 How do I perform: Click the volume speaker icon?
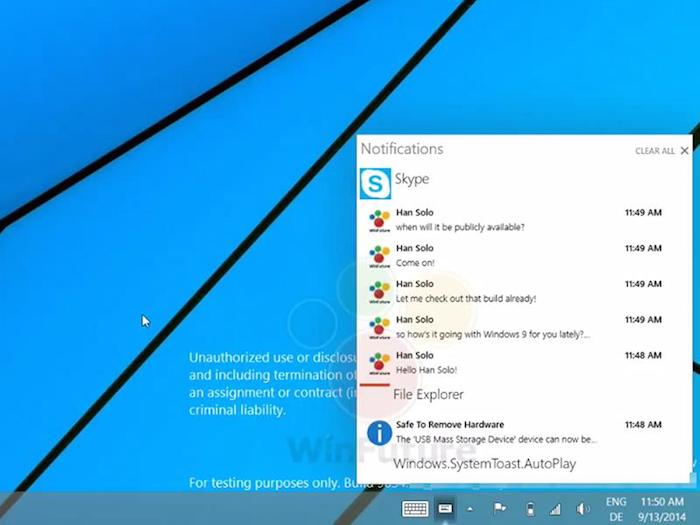tap(581, 508)
